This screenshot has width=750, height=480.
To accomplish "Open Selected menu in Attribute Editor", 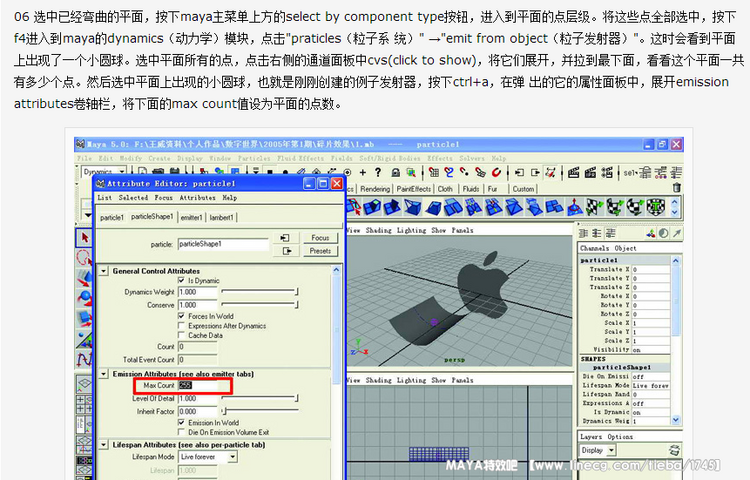I will coord(133,197).
